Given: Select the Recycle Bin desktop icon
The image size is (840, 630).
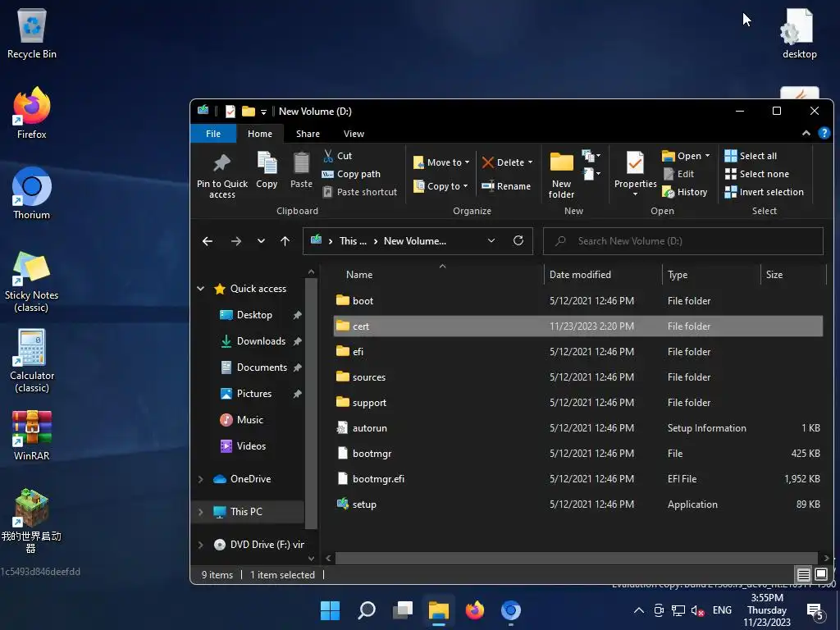Looking at the screenshot, I should pos(32,34).
